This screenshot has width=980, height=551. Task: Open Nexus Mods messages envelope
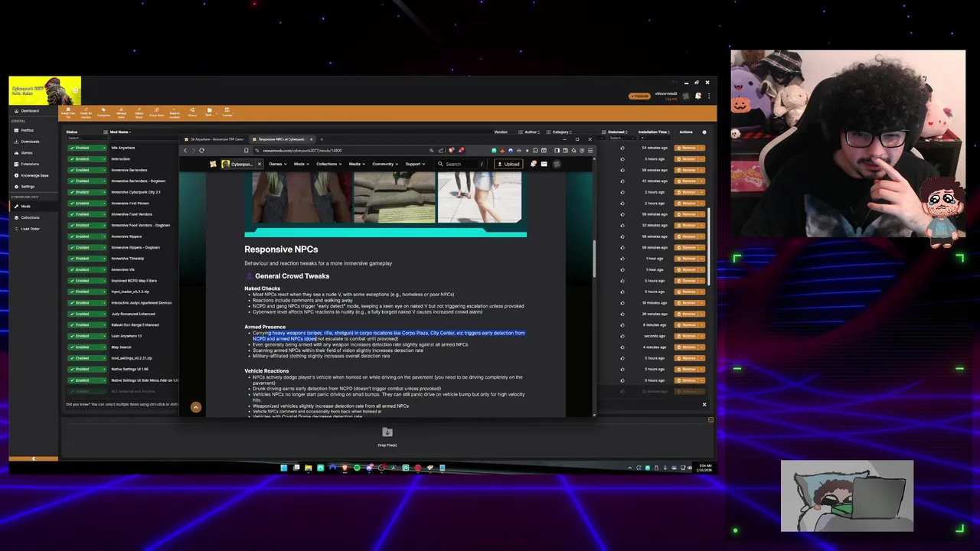[x=544, y=164]
